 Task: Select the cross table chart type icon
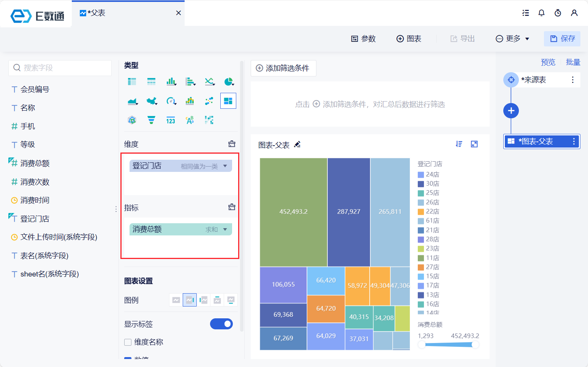click(x=132, y=81)
